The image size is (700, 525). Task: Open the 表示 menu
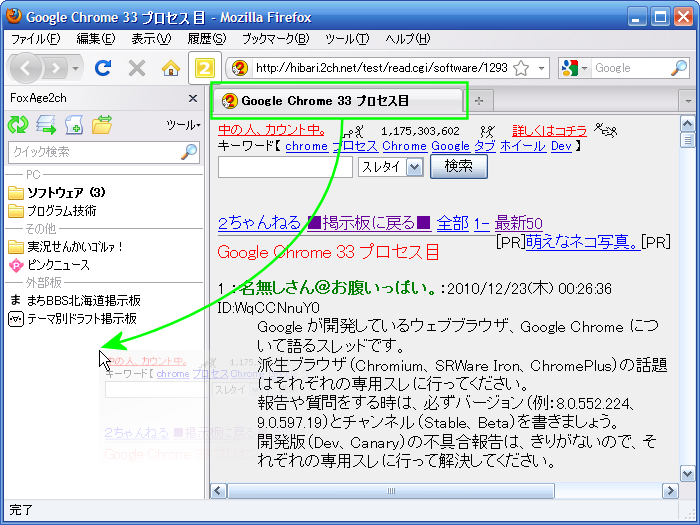151,39
